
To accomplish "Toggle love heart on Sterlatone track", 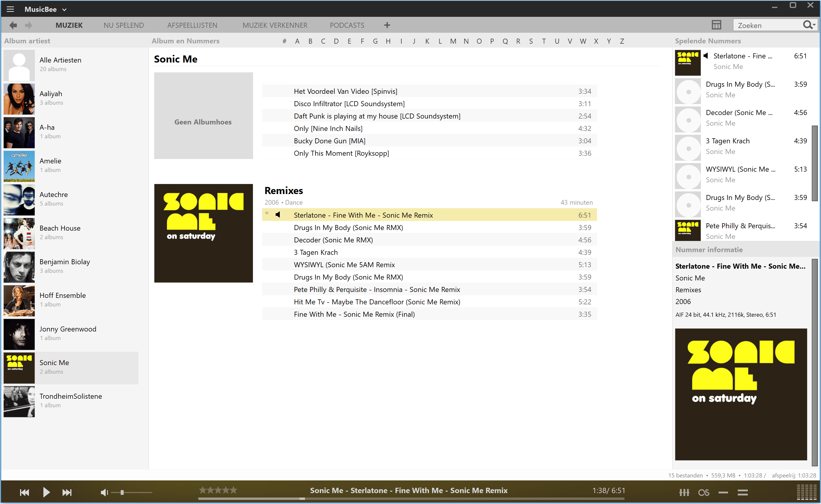I will pos(267,213).
